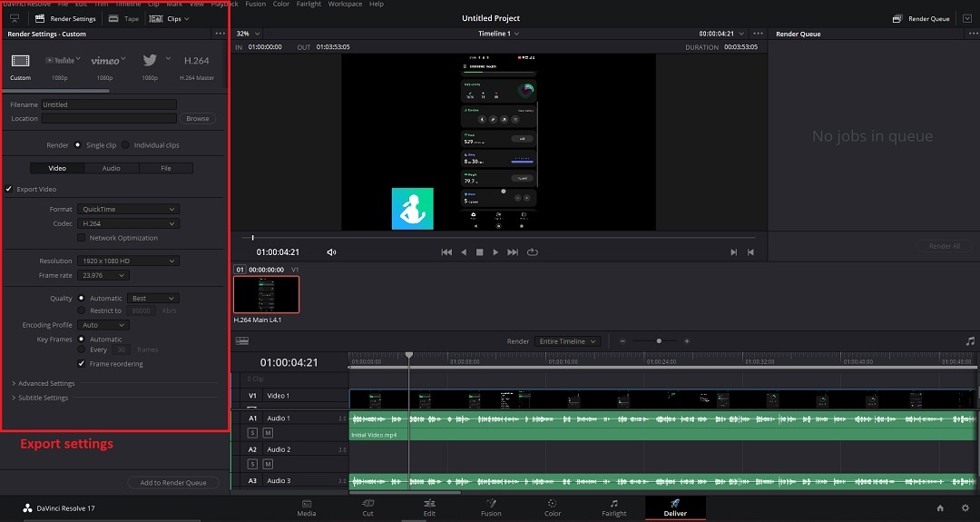The height and width of the screenshot is (522, 980).
Task: Zoom in timeline with plus icon
Action: 687,340
